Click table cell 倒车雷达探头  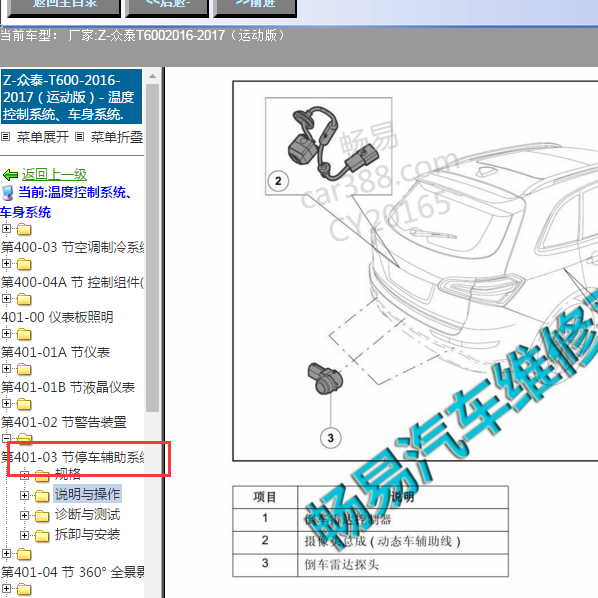[x=403, y=565]
